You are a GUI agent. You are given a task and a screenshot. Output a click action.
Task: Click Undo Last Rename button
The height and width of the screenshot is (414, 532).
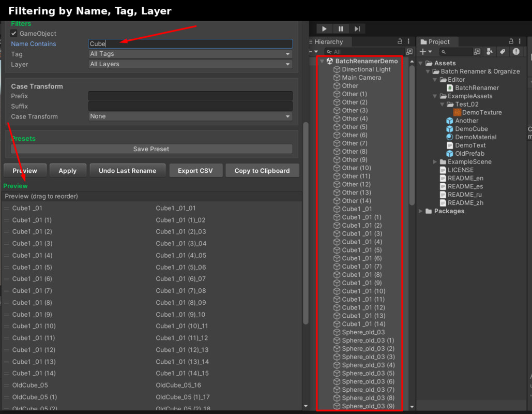tap(128, 170)
